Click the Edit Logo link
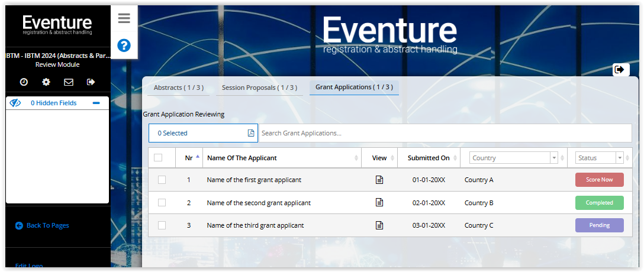 (x=29, y=266)
